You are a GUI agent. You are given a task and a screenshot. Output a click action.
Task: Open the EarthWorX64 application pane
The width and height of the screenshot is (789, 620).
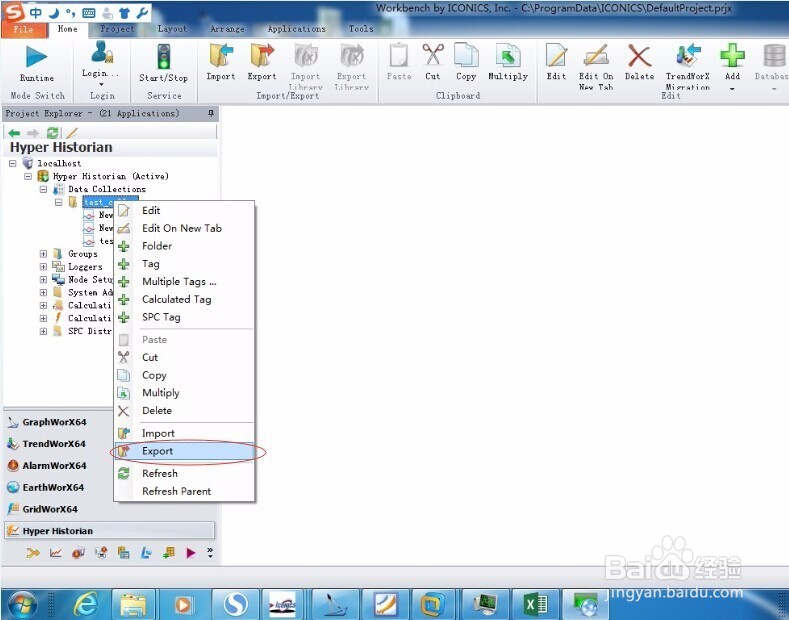(54, 487)
